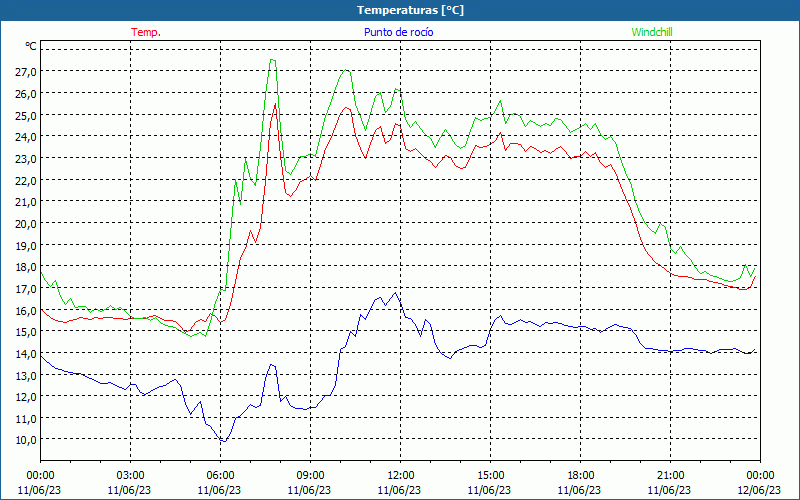Viewport: 800px width, 500px height.
Task: Click the 11/06/23 date under 03:00
Action: [130, 490]
